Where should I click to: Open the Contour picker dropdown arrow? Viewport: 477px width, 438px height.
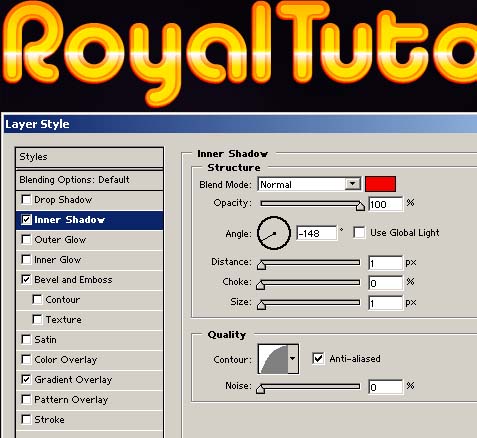293,359
